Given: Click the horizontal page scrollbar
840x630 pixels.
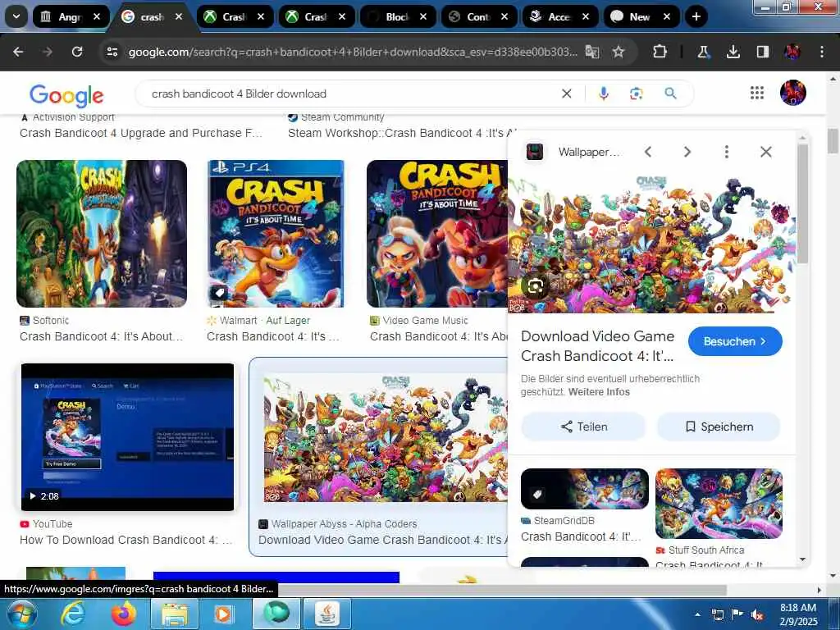Looking at the screenshot, I should click(x=503, y=590).
